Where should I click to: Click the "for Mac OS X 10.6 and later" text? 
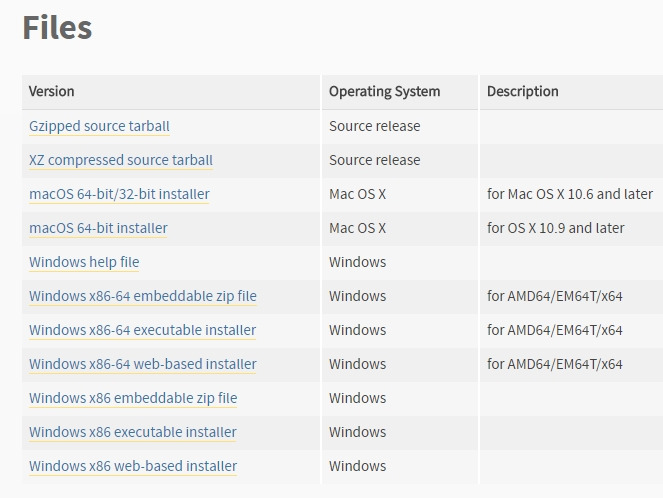(569, 194)
